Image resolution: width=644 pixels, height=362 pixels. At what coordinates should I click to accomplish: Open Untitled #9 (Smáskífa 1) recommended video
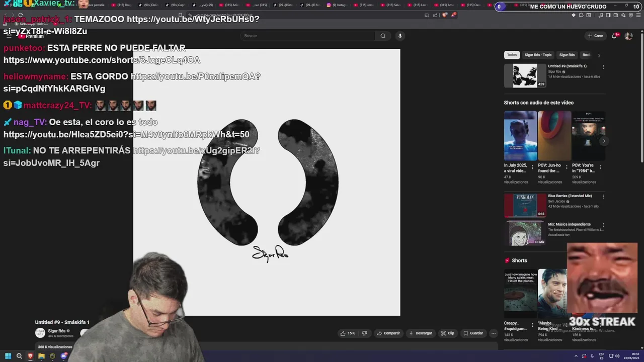525,75
